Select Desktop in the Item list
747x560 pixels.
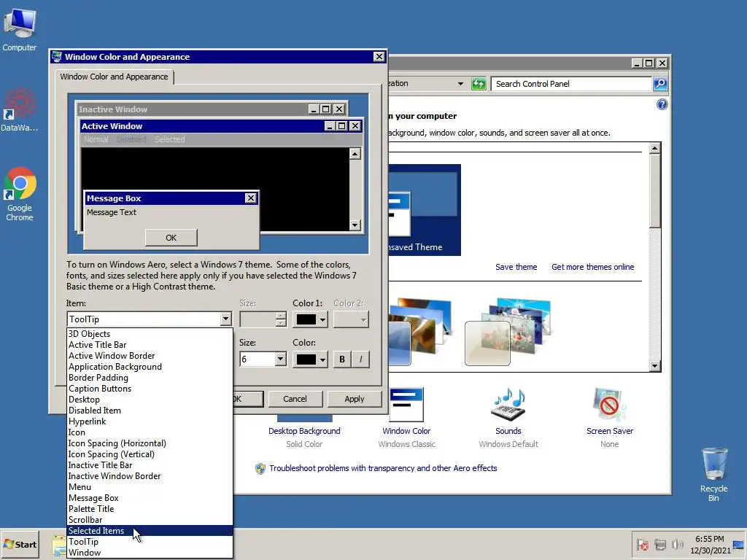[150, 400]
